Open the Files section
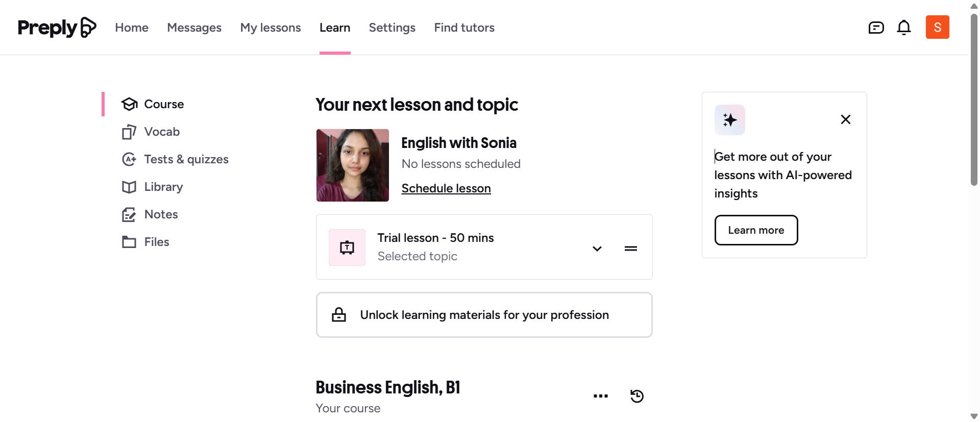This screenshot has height=422, width=980. coord(156,242)
